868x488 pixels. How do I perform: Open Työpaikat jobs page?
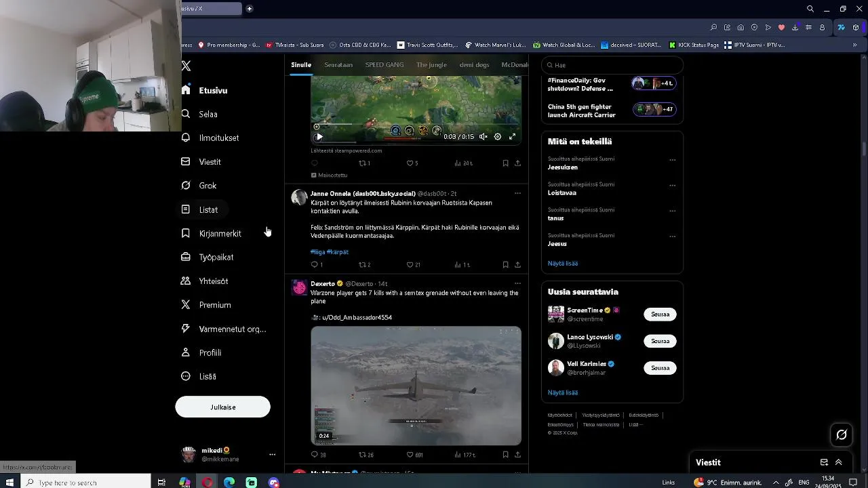pos(207,257)
